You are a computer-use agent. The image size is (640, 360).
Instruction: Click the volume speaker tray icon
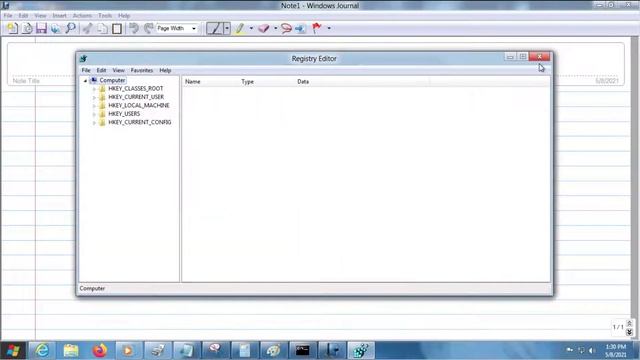point(592,351)
